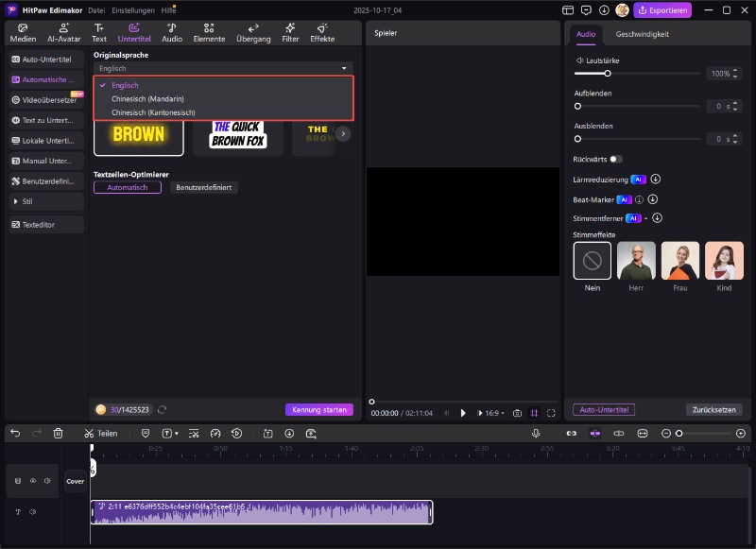This screenshot has height=549, width=756.
Task: Toggle the Rückwärts switch
Action: tap(616, 159)
